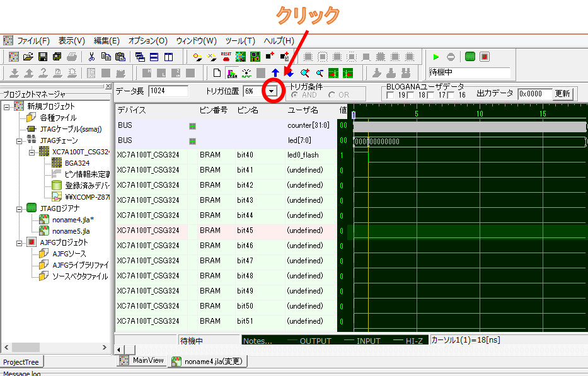This screenshot has width=588, height=376.
Task: Expand the counter[31:0] BUS row
Action: click(x=193, y=125)
